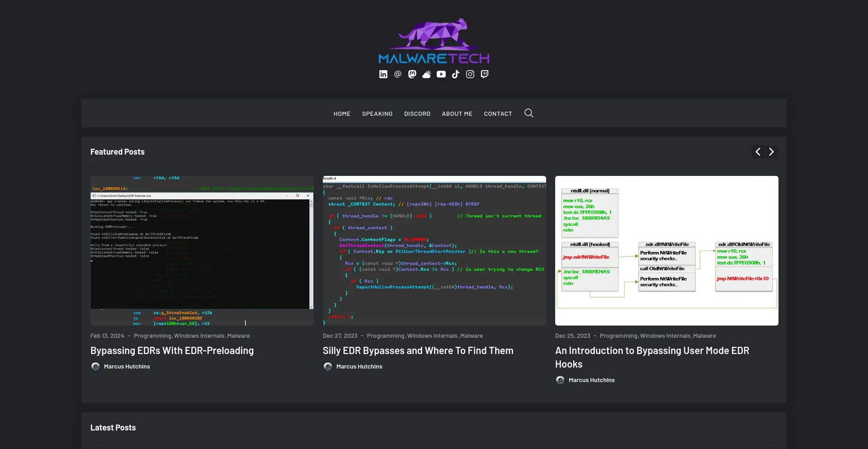Click the Latest Posts heading

pos(113,428)
